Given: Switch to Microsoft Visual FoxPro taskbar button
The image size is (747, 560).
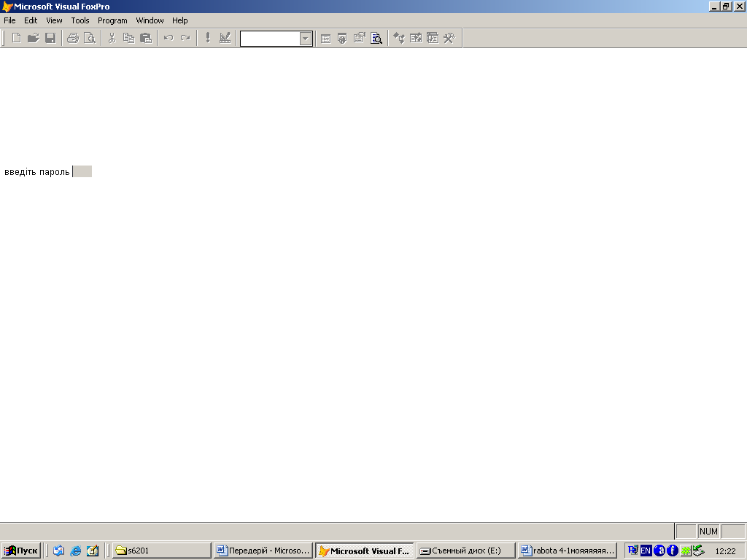Looking at the screenshot, I should pos(365,551).
